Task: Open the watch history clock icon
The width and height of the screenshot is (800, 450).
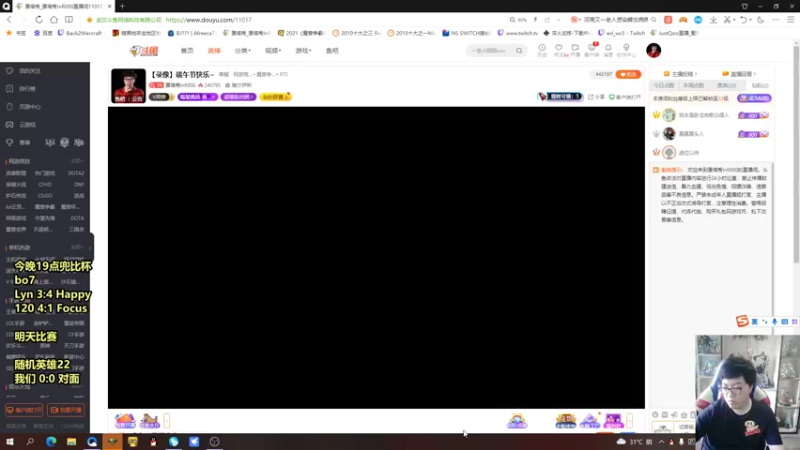Action: (542, 49)
